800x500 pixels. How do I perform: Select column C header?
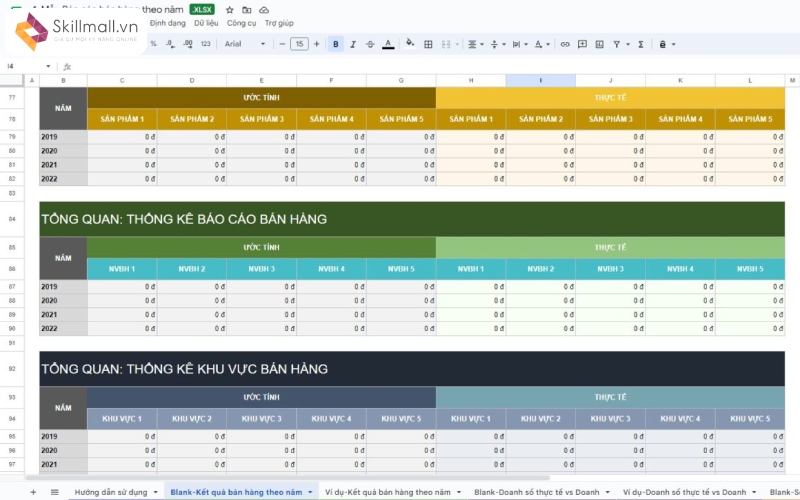pyautogui.click(x=122, y=81)
